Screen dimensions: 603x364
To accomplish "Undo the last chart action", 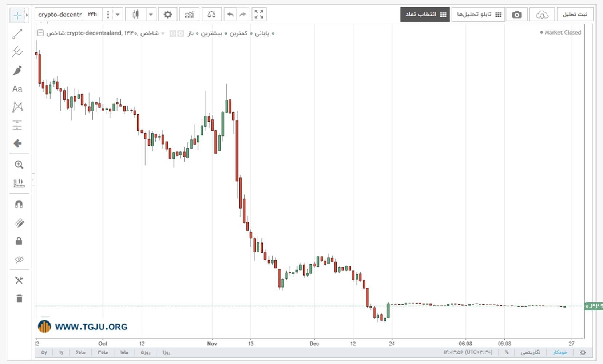I will tap(230, 15).
